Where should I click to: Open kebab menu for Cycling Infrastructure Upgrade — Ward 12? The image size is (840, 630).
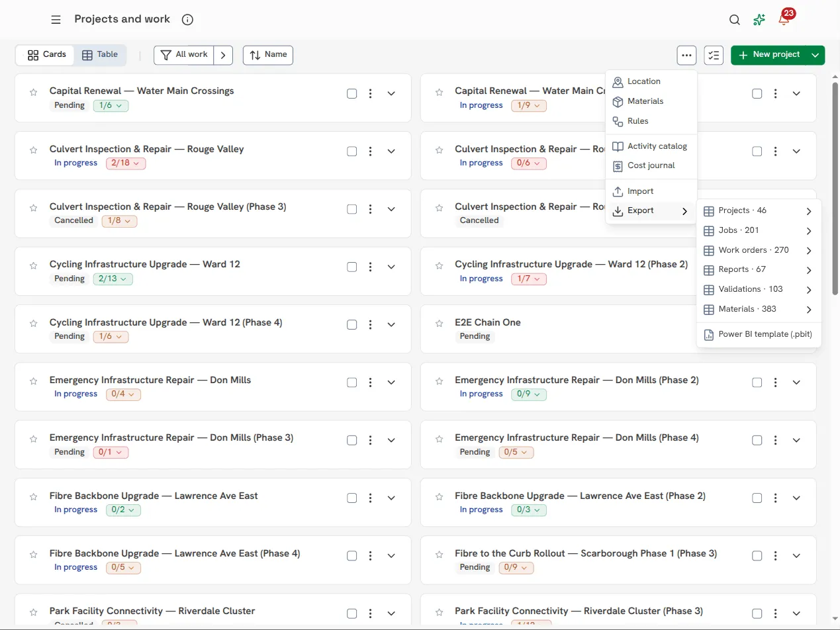pyautogui.click(x=371, y=267)
